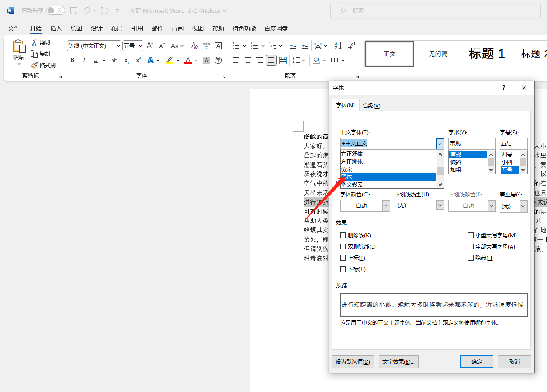
Task: Enable the 删除线 checkbox
Action: pos(343,235)
